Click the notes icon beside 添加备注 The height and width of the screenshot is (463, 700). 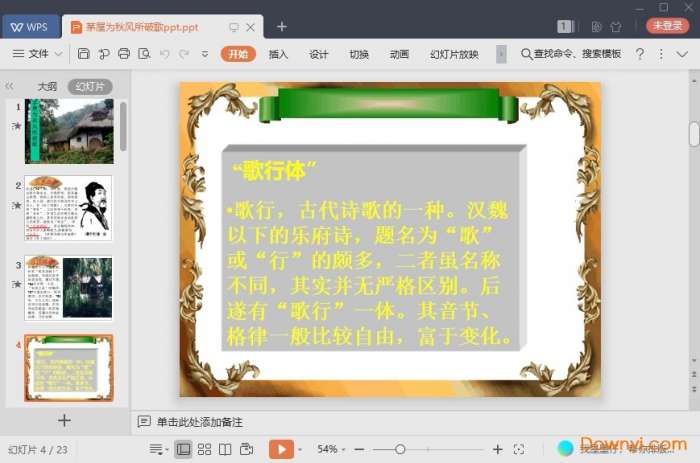[144, 421]
